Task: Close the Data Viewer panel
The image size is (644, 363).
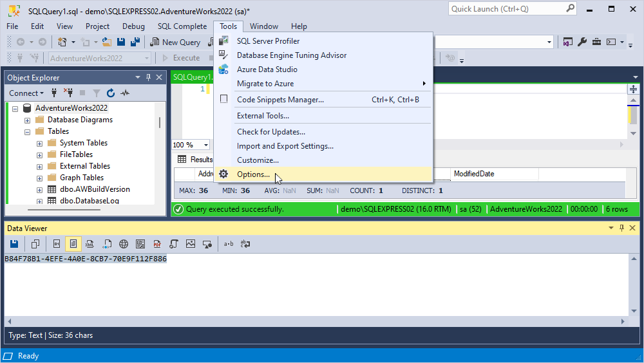Action: click(632, 228)
